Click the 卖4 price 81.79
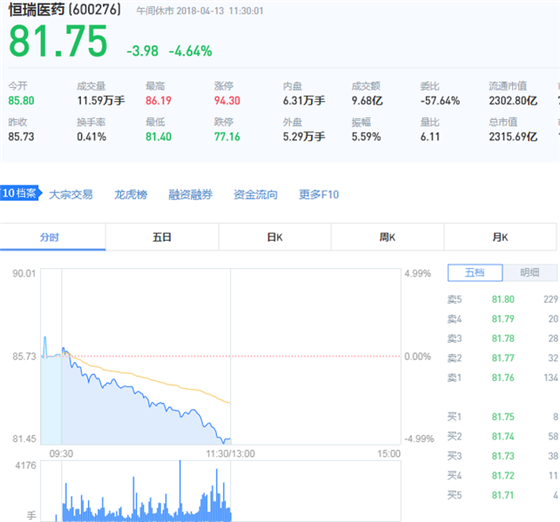 (503, 318)
